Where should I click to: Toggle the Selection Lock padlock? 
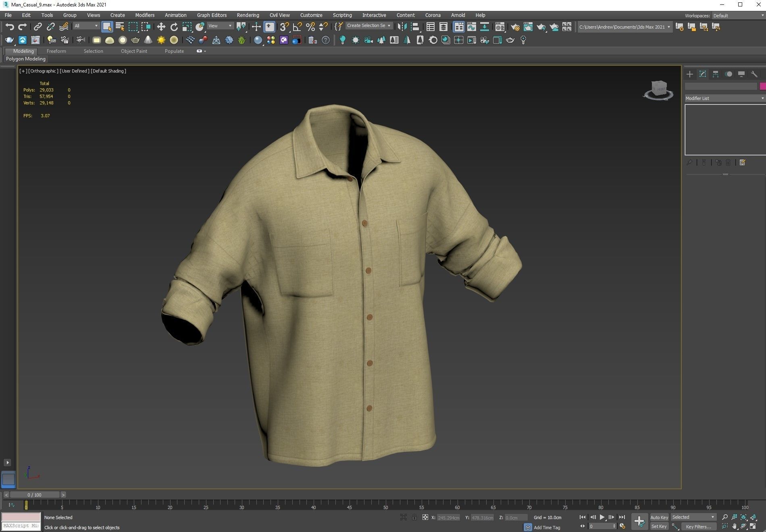coord(414,517)
